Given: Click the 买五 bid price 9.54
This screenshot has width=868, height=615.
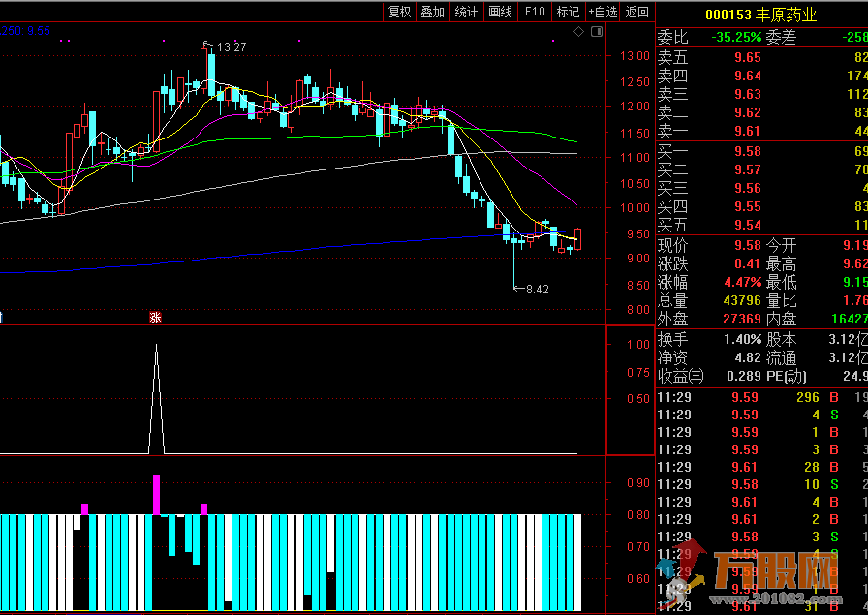Looking at the screenshot, I should (x=748, y=225).
